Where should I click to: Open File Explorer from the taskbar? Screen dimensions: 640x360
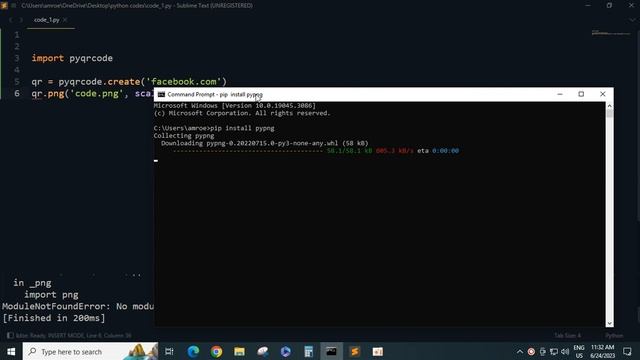coord(239,351)
